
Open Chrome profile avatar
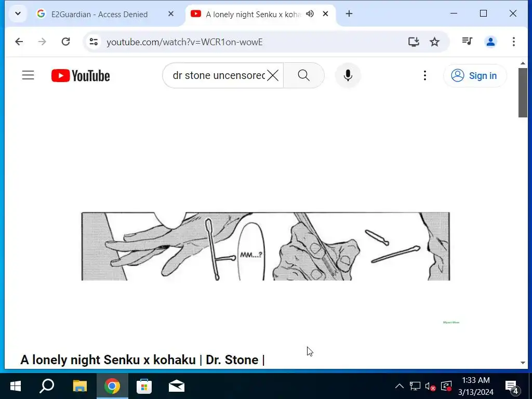coord(490,42)
